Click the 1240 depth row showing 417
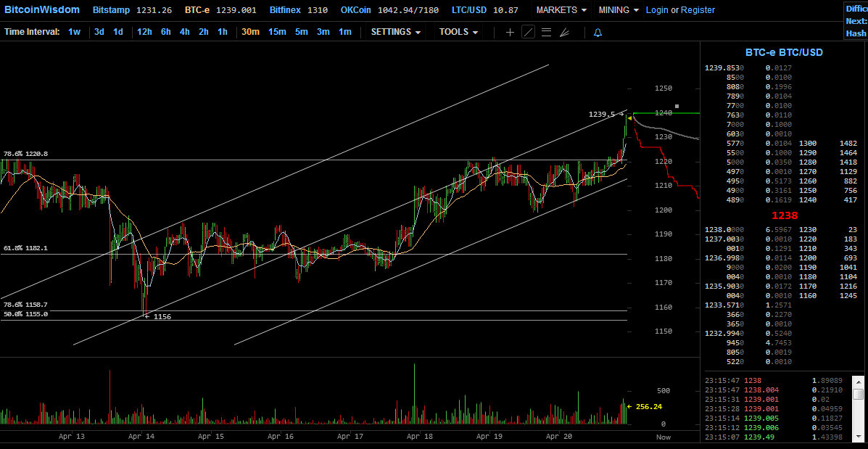Viewport: 868px width, 449px height. click(x=829, y=200)
